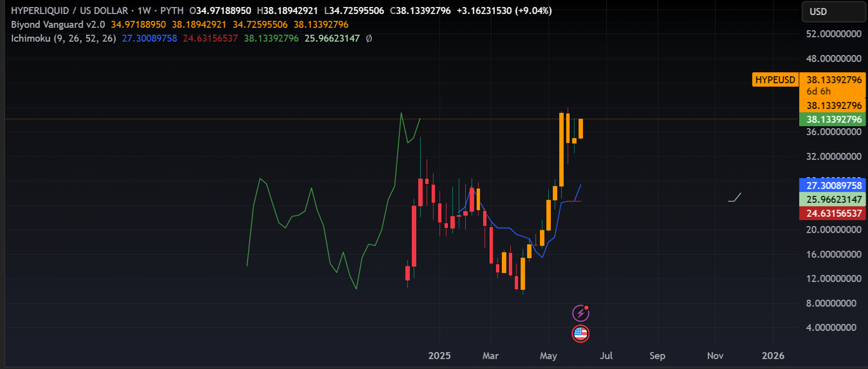Image resolution: width=868 pixels, height=369 pixels.
Task: Click the 12.00000000 price scale label
Action: point(834,278)
